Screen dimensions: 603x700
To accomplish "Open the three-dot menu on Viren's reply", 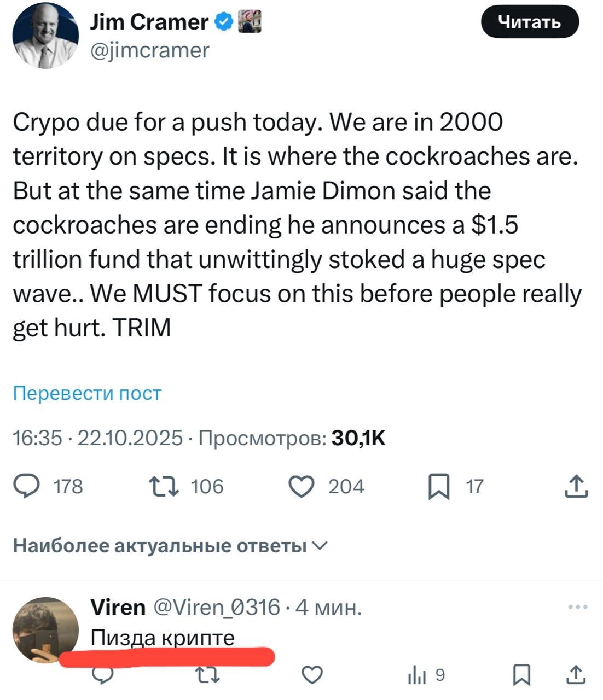I will (x=578, y=607).
